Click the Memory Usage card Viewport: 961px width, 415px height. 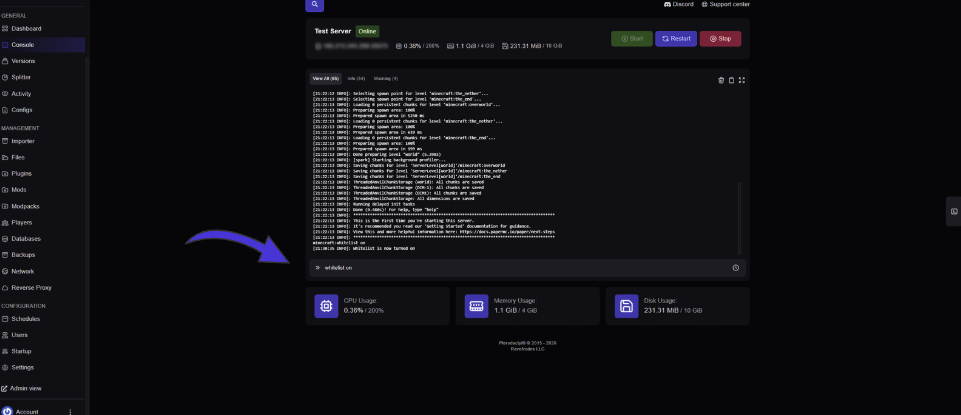[x=528, y=306]
